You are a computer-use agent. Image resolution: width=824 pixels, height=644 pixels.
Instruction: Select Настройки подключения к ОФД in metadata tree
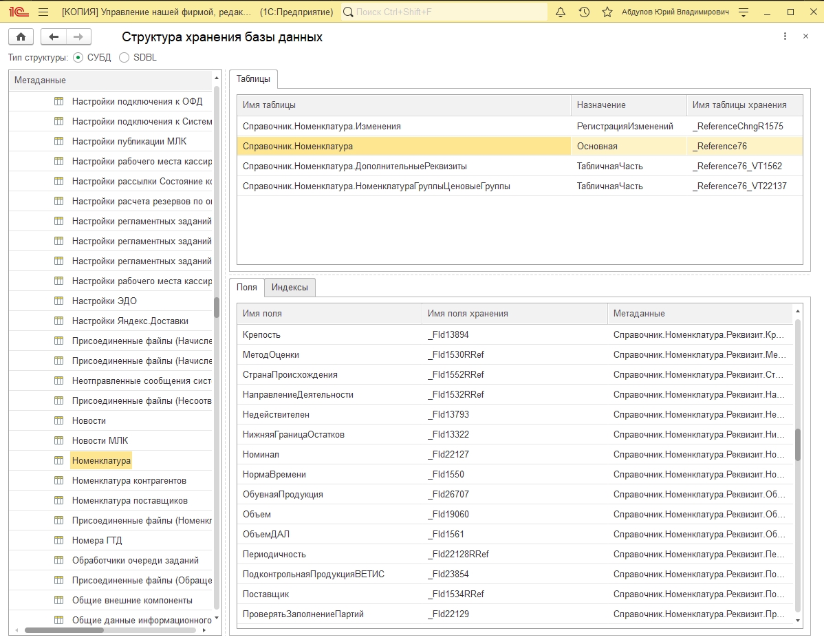[137, 101]
